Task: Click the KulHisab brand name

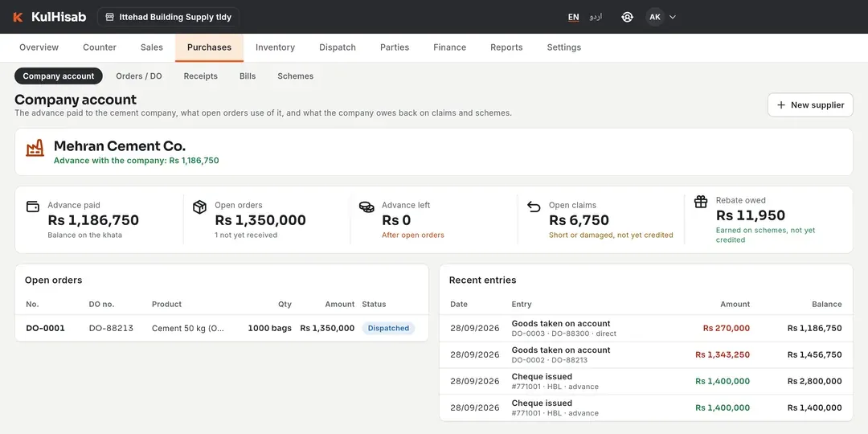Action: pyautogui.click(x=59, y=17)
